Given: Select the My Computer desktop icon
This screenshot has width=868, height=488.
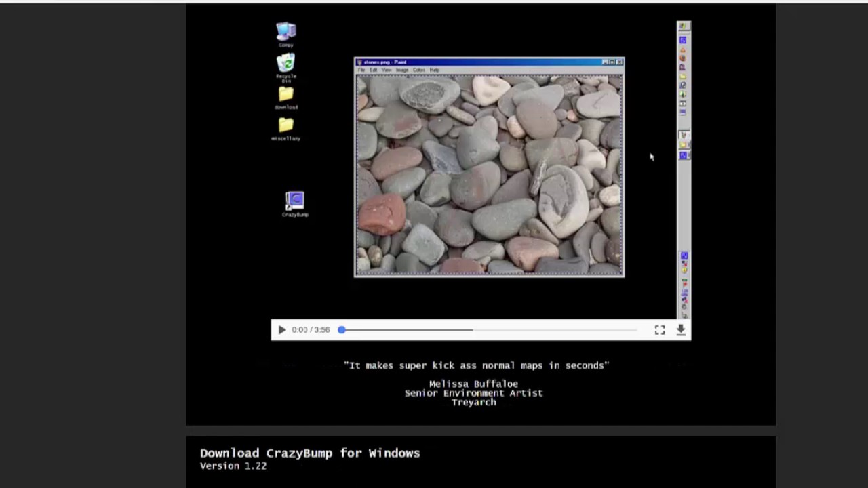Looking at the screenshot, I should [286, 35].
